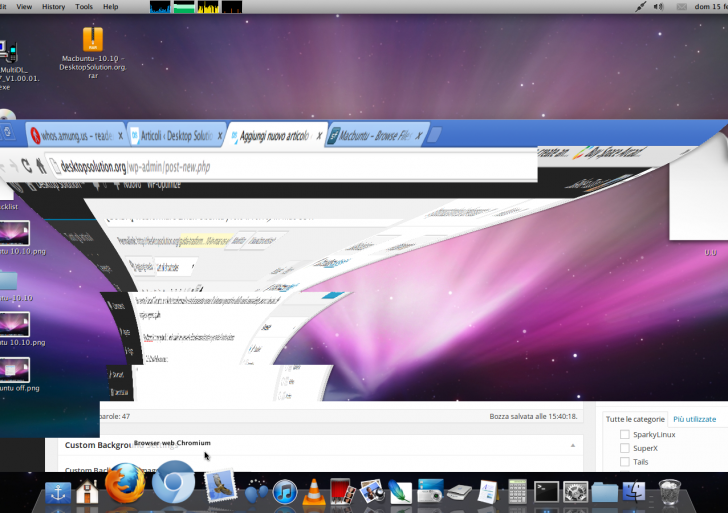Open Firefox from the dock

125,483
